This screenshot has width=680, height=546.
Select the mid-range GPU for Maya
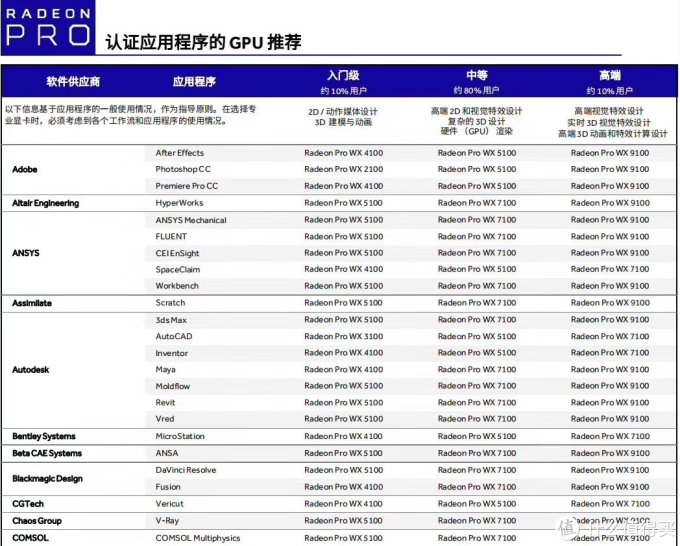coord(477,369)
